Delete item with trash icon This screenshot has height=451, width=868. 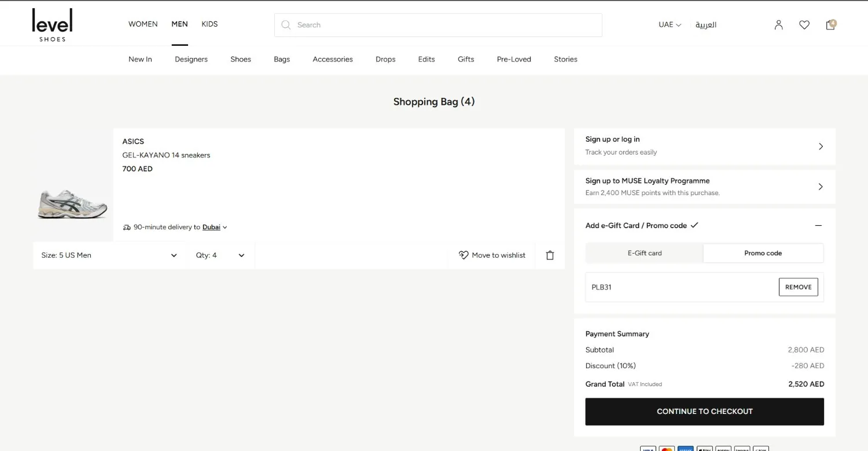550,255
